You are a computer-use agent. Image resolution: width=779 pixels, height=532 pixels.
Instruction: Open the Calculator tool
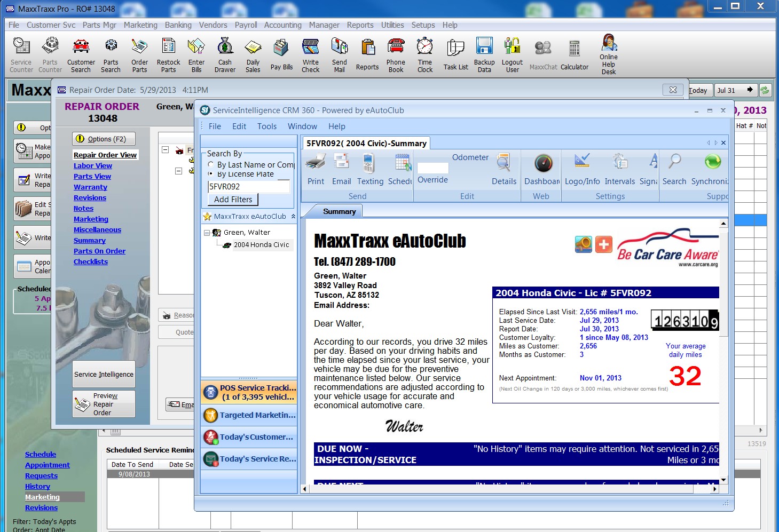(575, 55)
